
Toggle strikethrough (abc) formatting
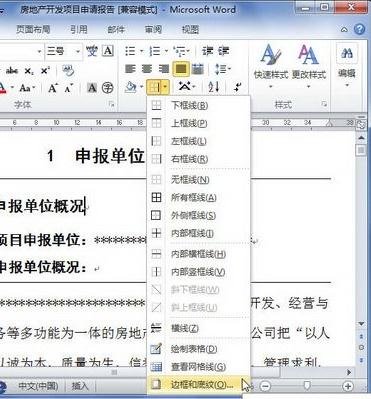coord(12,71)
